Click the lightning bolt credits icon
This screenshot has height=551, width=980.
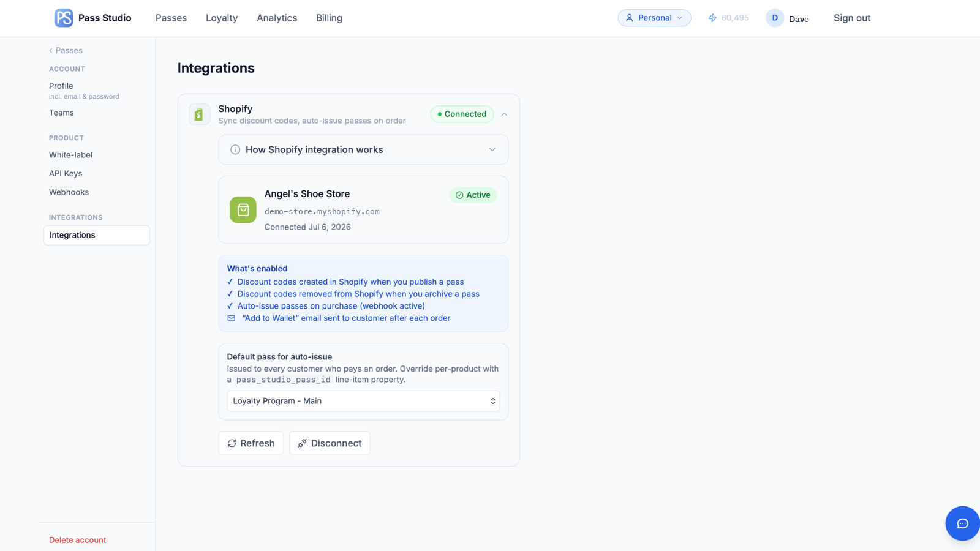point(712,18)
